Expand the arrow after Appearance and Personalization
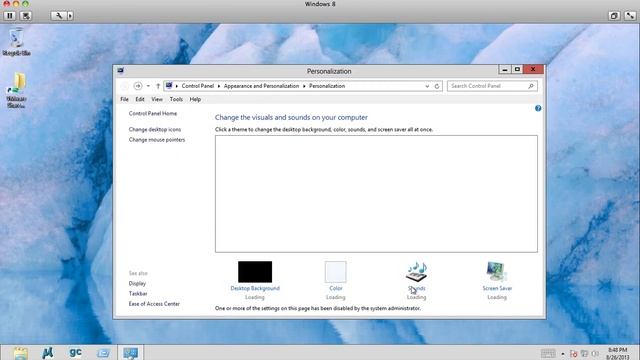The image size is (640, 360). 304,86
